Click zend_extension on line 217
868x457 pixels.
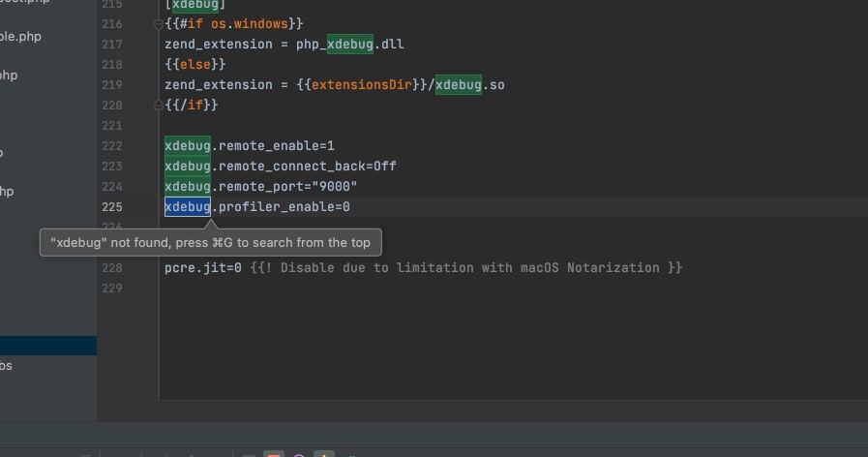(x=218, y=45)
